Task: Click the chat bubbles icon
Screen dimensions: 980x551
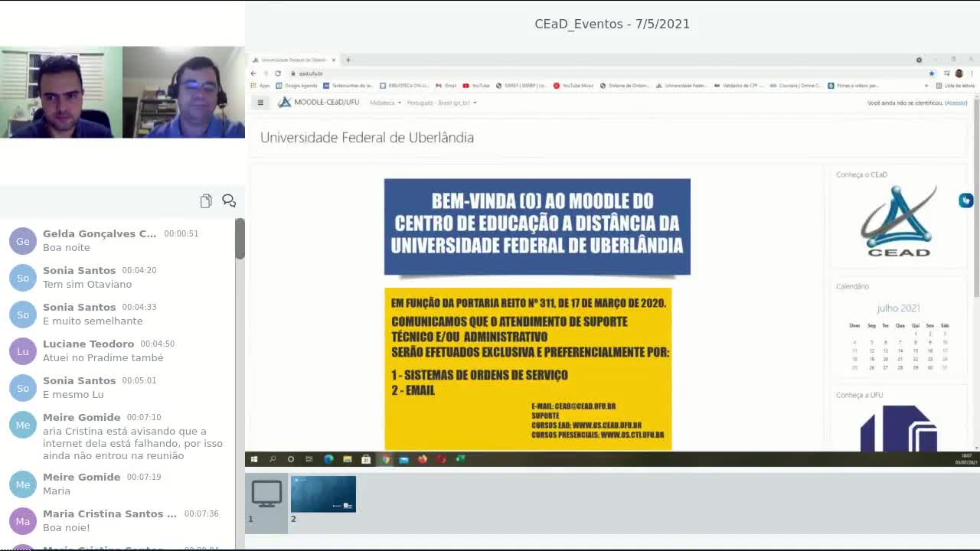Action: [x=229, y=201]
